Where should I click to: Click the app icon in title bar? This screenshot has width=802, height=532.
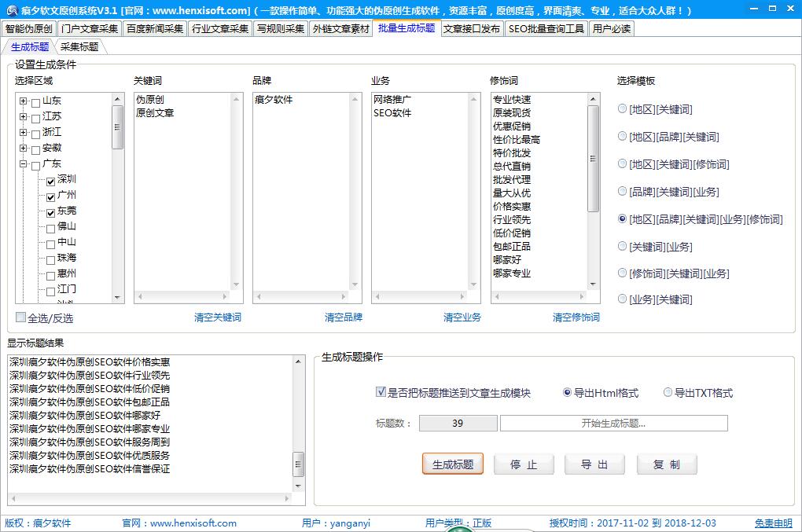click(x=11, y=9)
